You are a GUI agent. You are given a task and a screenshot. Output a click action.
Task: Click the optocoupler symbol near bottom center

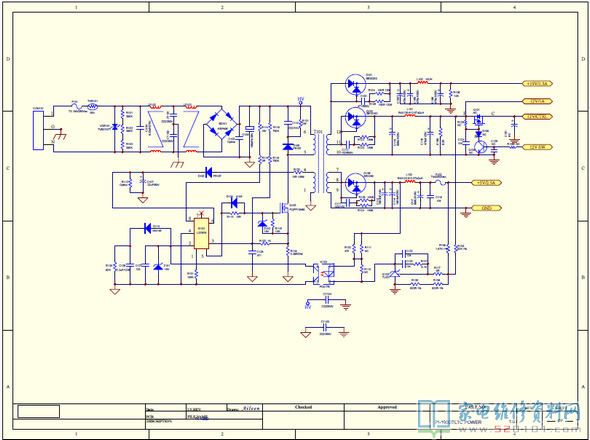click(x=324, y=274)
